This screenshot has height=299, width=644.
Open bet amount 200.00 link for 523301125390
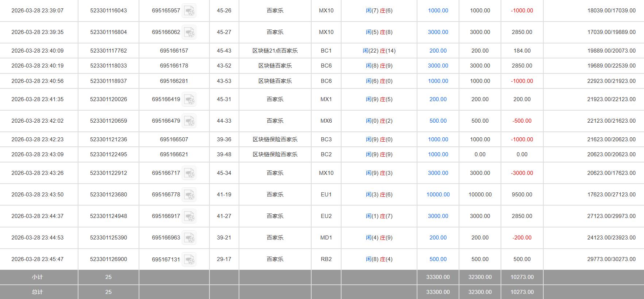438,238
